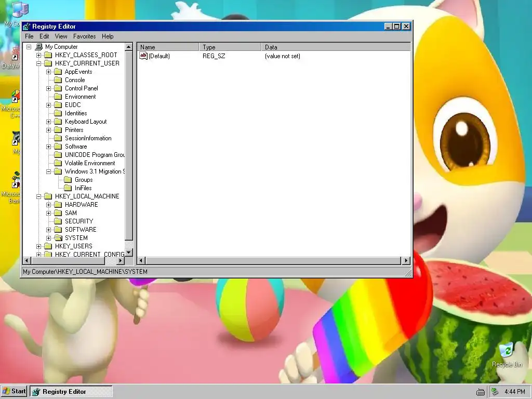
Task: Open the Recycle Bin desktop icon
Action: click(507, 354)
